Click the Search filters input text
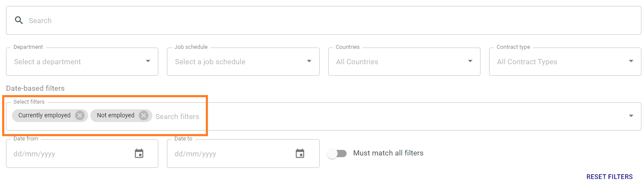Image resolution: width=644 pixels, height=188 pixels. coord(177,116)
